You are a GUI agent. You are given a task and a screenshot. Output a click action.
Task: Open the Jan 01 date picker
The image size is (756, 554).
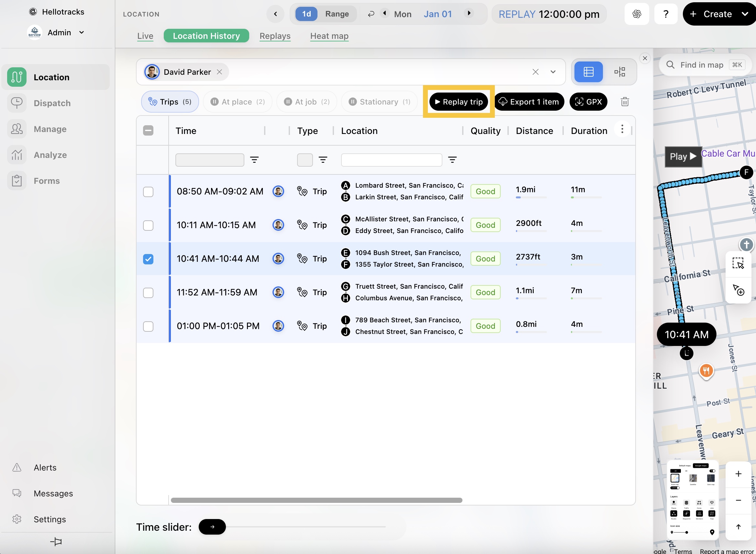tap(437, 14)
